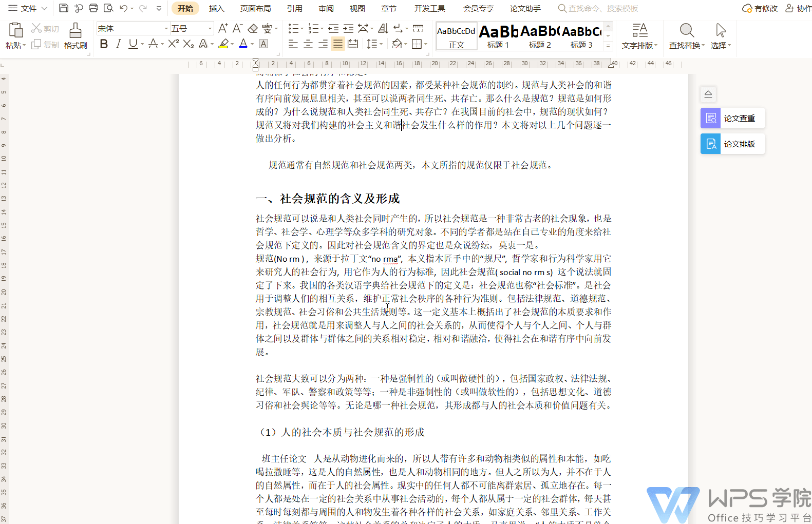Click the Select (选择) cursor icon
Image resolution: width=812 pixels, height=524 pixels.
point(721,30)
